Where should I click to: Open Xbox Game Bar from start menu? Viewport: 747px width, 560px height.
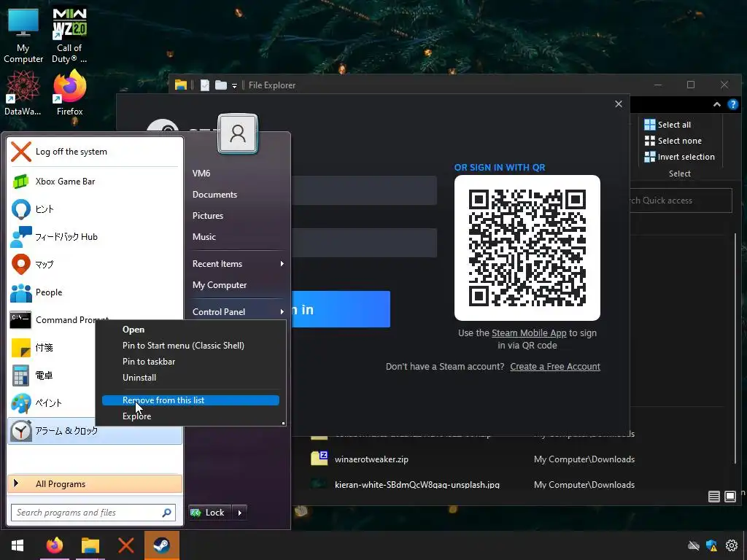click(x=95, y=182)
